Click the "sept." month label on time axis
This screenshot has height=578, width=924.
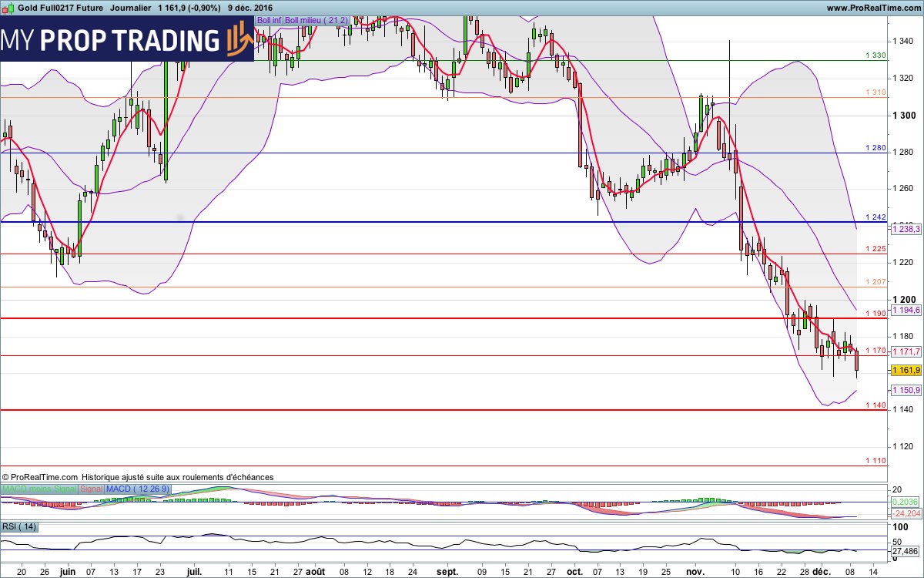[x=447, y=572]
